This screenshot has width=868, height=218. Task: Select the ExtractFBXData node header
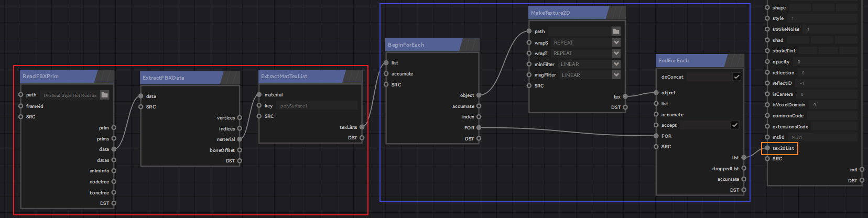[190, 78]
